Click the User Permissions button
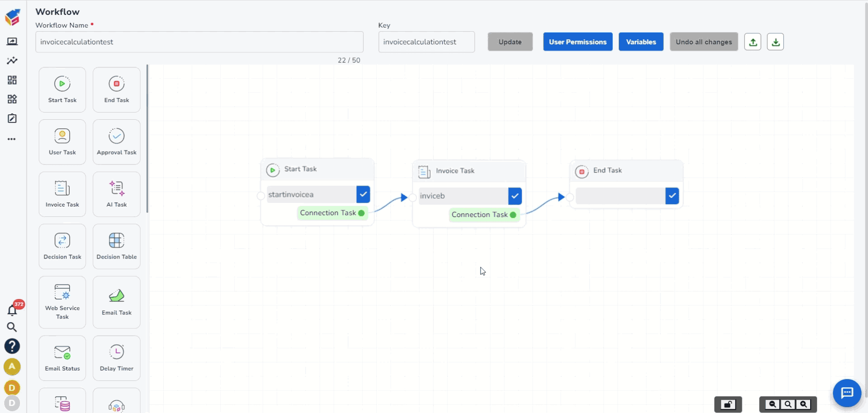The width and height of the screenshot is (868, 413). (x=578, y=42)
